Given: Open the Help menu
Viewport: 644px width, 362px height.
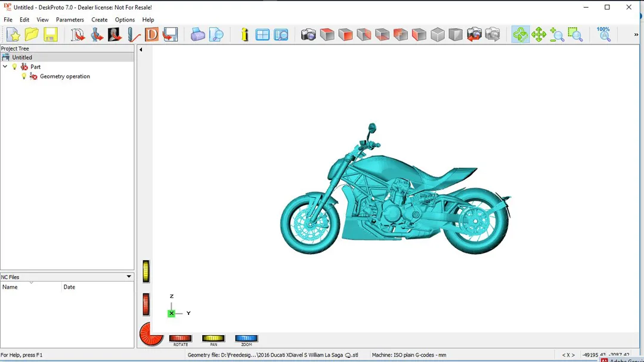Looking at the screenshot, I should (x=148, y=20).
